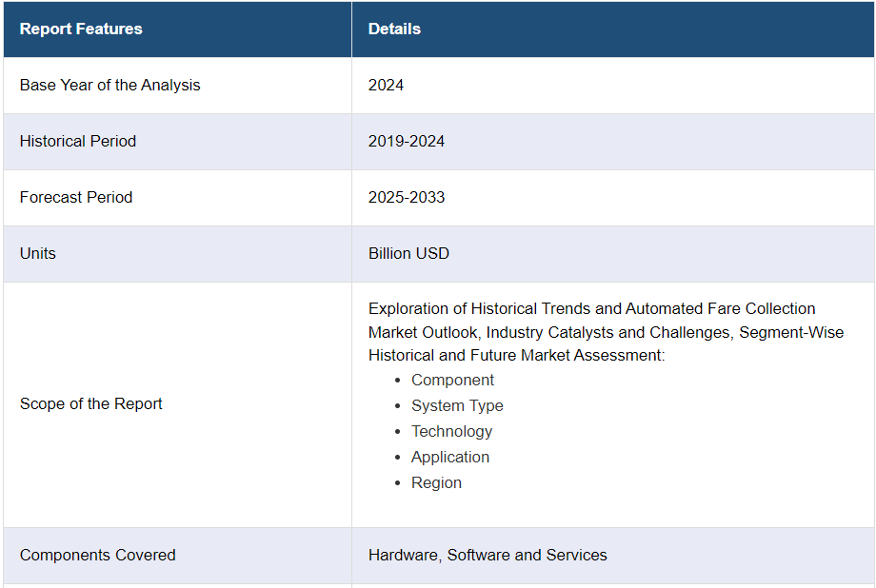
Task: Click the 2019-2024 historical period value
Action: (407, 141)
